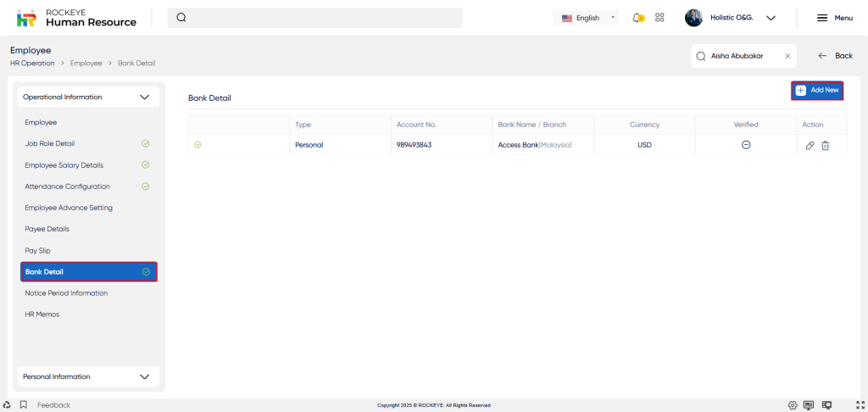Click the Job Role Detail green check icon
This screenshot has height=412, width=868.
tap(146, 143)
